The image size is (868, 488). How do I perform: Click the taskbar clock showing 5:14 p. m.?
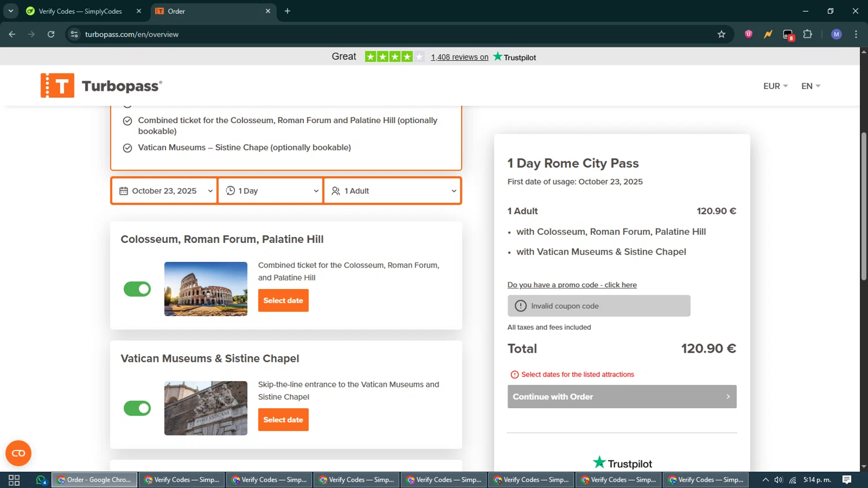(x=817, y=480)
